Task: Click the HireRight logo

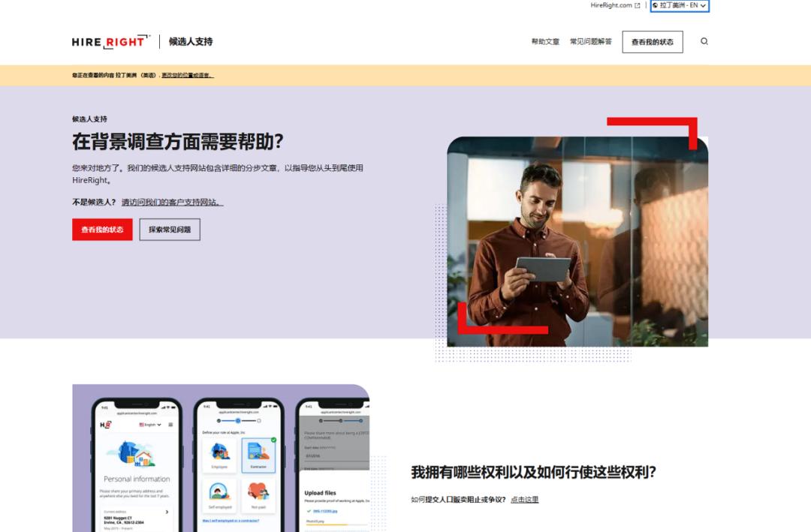Action: [x=110, y=42]
